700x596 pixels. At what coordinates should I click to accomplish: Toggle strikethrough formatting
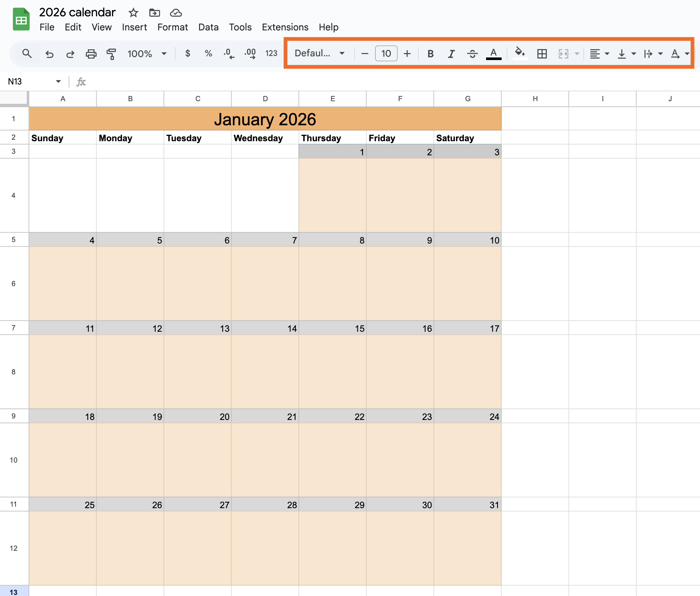[x=473, y=54]
